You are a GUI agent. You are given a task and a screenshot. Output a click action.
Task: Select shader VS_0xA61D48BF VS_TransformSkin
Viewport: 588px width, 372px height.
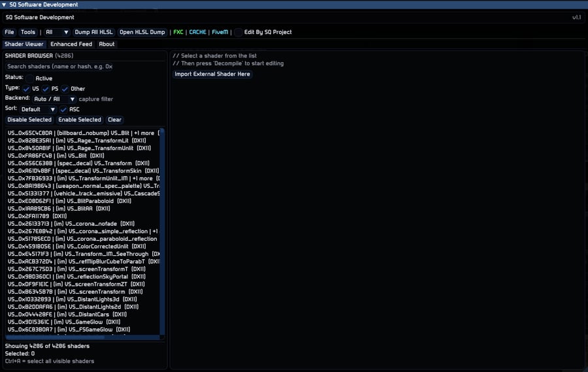click(83, 171)
